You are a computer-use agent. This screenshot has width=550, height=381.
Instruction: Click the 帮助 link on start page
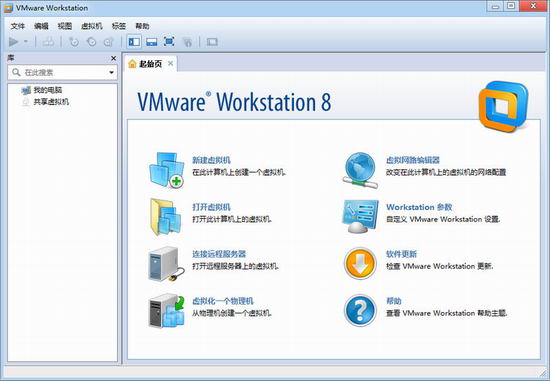pyautogui.click(x=394, y=301)
